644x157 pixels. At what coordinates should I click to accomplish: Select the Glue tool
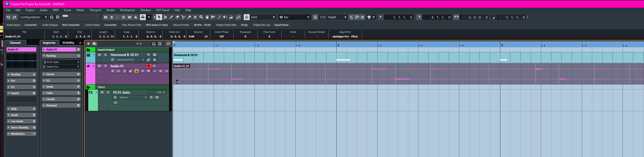coord(189,17)
